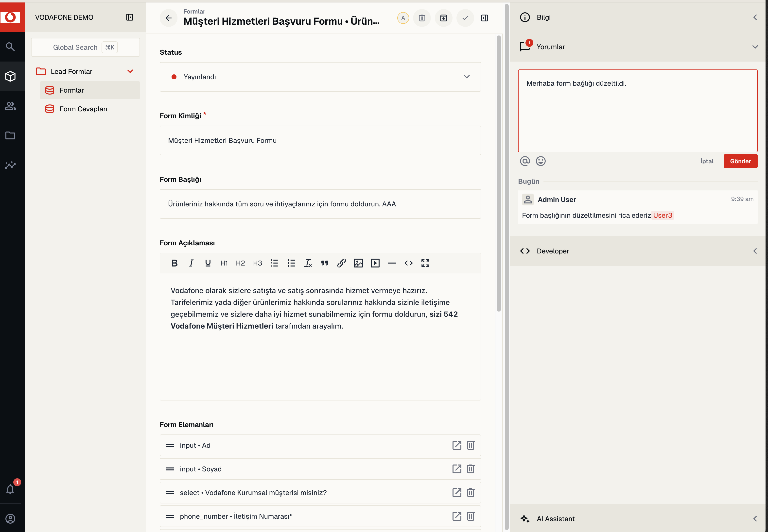Open the 'input • Ad' element in new view
Screen dimensions: 768x532
coord(456,445)
